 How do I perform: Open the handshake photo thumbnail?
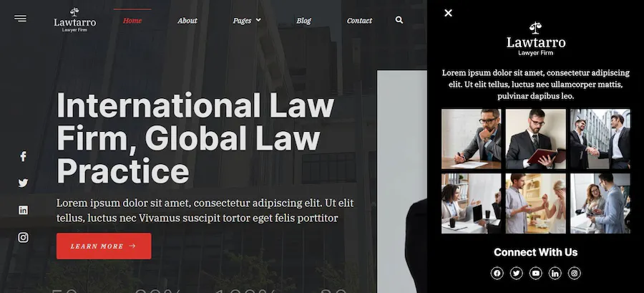click(600, 139)
